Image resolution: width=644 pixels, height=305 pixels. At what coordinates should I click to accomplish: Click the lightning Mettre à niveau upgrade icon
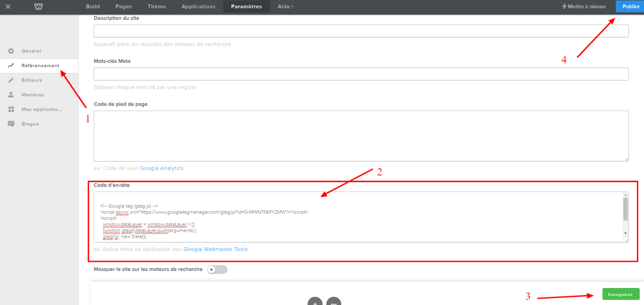point(564,6)
